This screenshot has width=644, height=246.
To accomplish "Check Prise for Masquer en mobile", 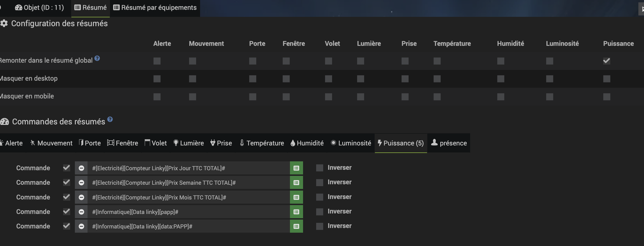I will click(x=405, y=97).
